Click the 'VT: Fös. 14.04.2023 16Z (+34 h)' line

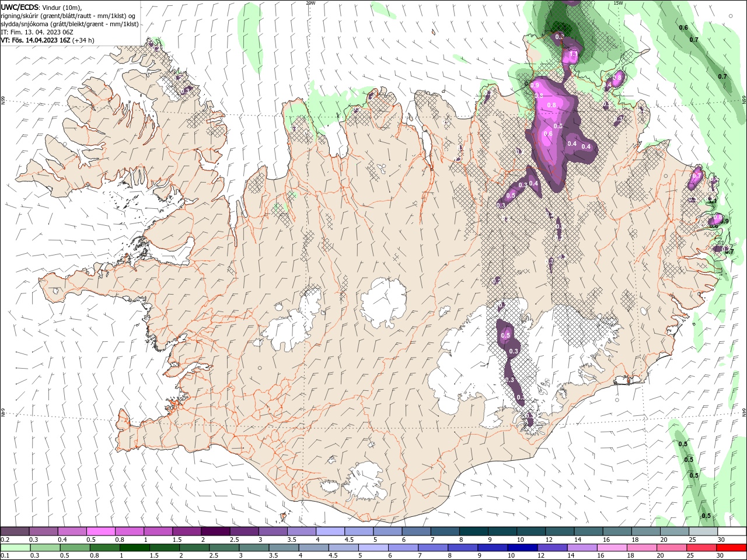pyautogui.click(x=48, y=40)
